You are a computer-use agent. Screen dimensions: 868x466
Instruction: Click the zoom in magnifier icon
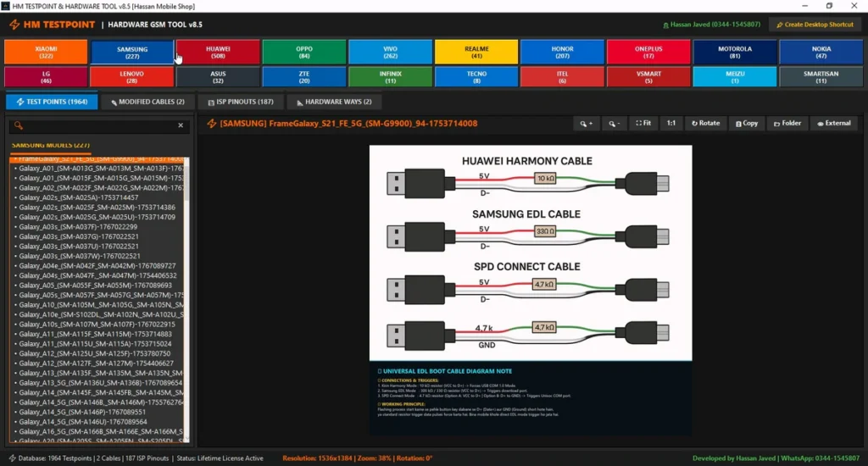(x=587, y=124)
